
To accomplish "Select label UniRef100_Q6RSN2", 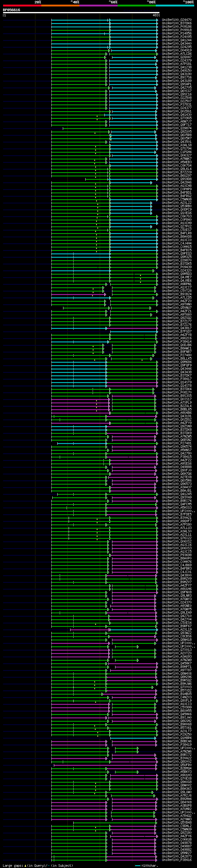I will point(177,440).
